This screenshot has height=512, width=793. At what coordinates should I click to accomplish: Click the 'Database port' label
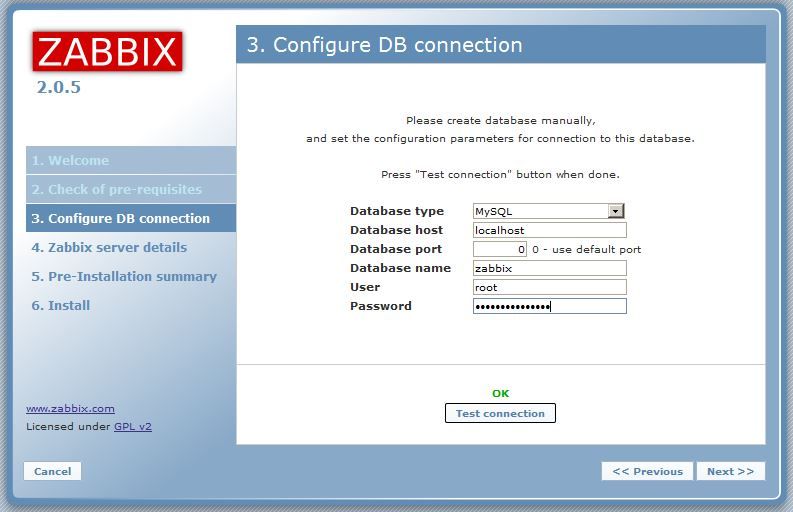click(396, 249)
